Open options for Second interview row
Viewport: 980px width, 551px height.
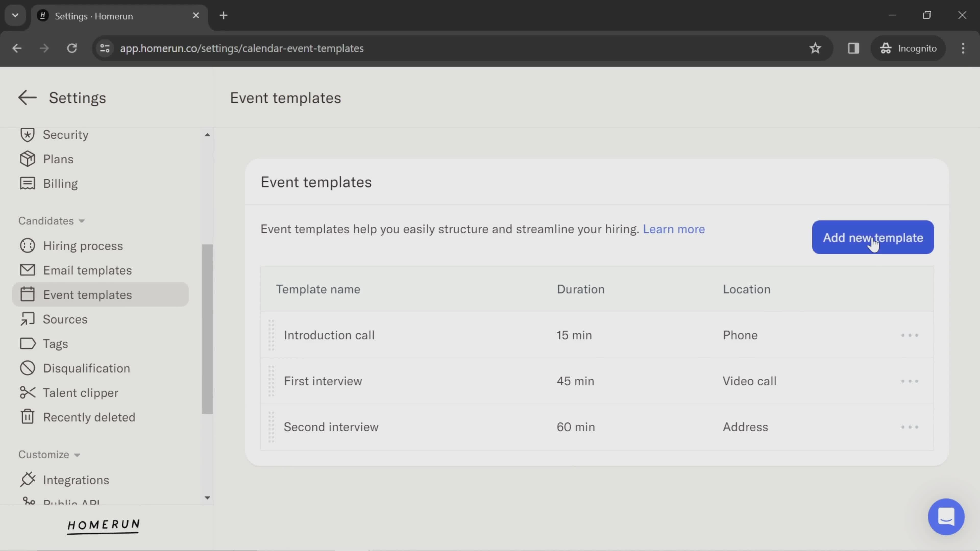click(x=910, y=427)
